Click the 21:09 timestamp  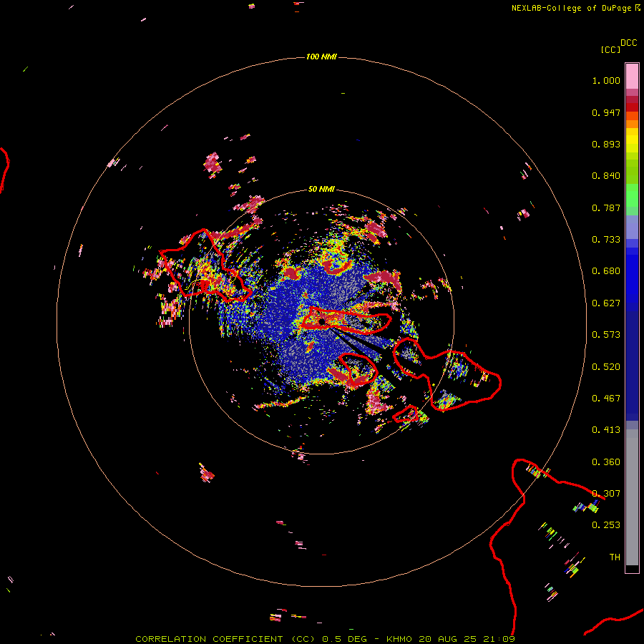499,639
